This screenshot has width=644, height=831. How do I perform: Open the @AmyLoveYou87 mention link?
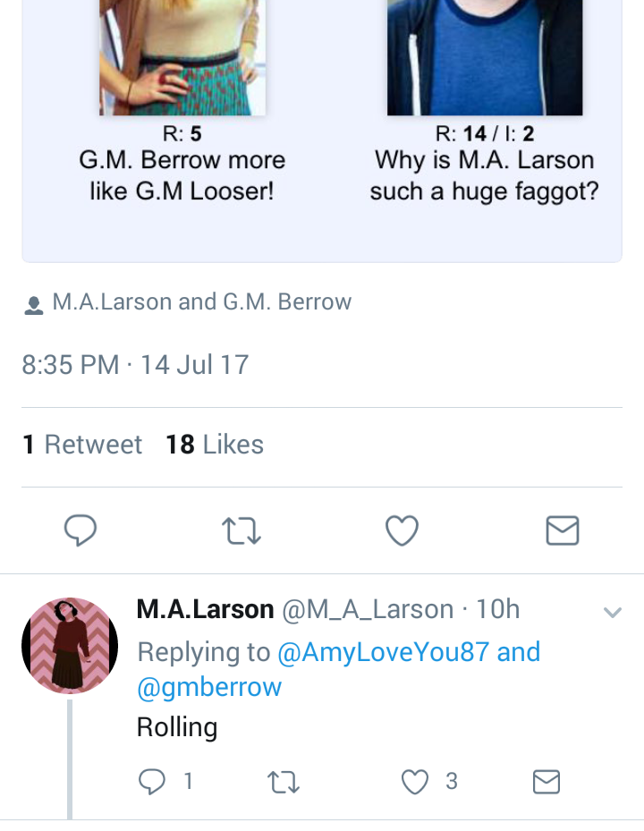point(383,652)
